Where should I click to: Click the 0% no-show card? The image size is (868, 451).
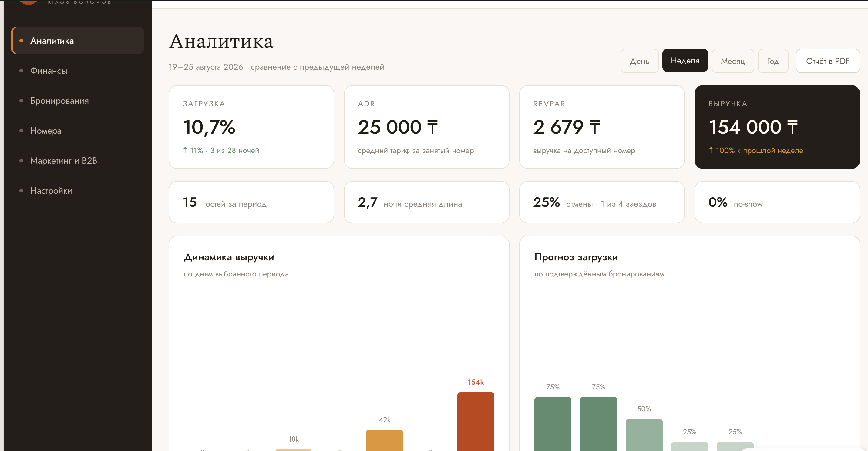click(x=777, y=202)
